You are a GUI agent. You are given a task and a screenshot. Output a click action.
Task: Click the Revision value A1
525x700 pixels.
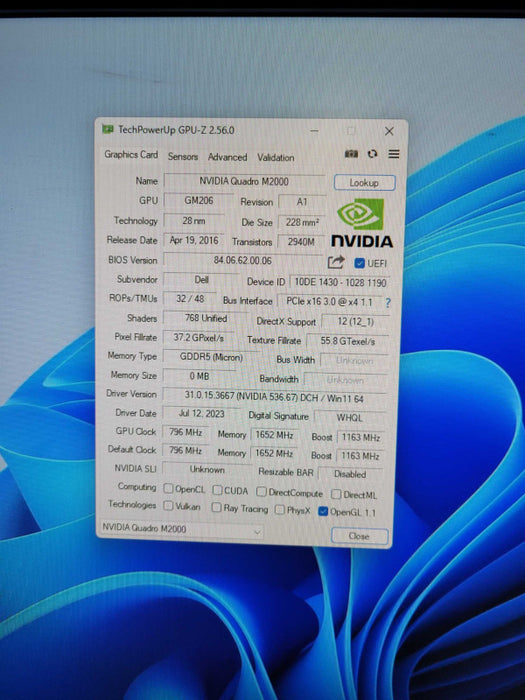(x=302, y=202)
